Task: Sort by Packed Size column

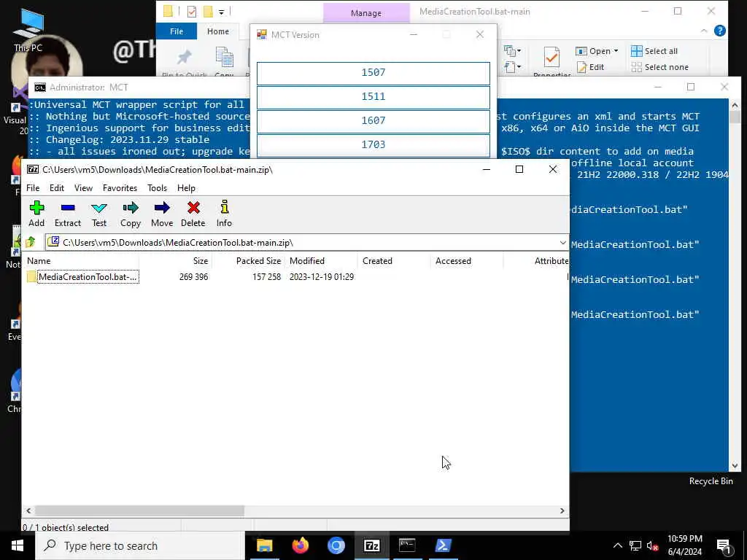Action: [x=249, y=261]
